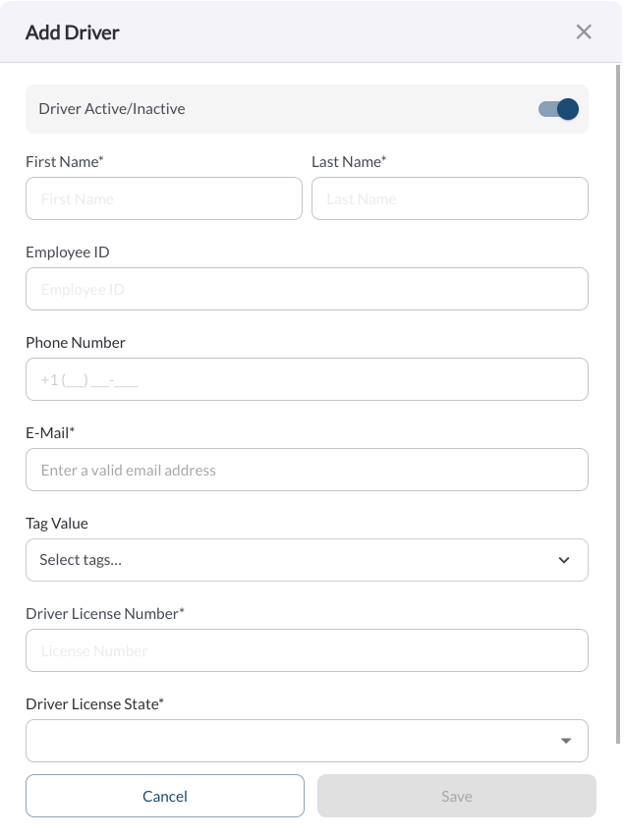
Task: Close the Add Driver dialog
Action: tap(584, 32)
